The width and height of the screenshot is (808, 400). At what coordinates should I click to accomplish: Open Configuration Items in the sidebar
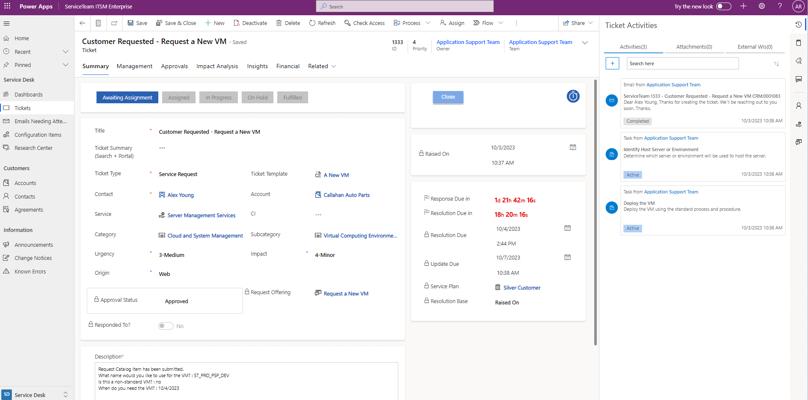click(x=37, y=135)
